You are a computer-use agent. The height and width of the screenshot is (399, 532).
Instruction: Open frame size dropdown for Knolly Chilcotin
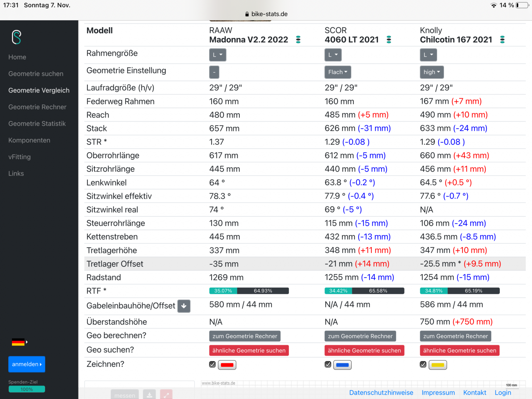tap(428, 55)
